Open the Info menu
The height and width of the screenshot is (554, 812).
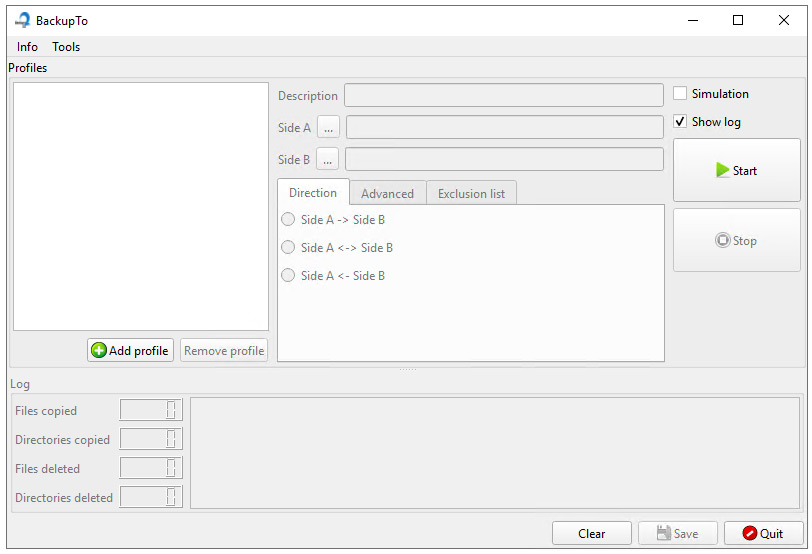coord(27,47)
